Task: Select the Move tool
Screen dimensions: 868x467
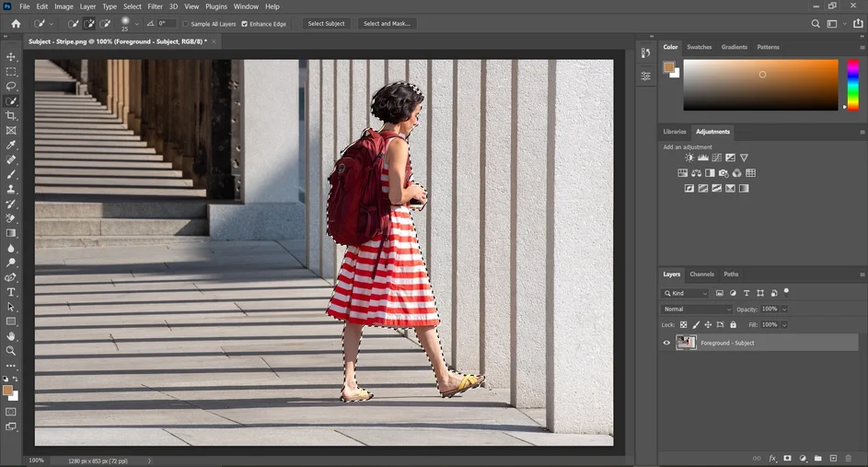Action: coord(11,57)
